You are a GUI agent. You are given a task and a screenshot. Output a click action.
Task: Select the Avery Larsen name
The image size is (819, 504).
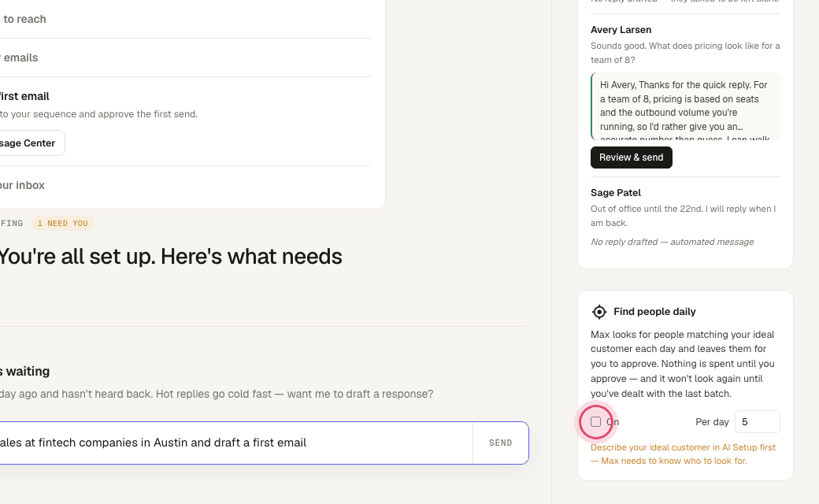(x=621, y=30)
